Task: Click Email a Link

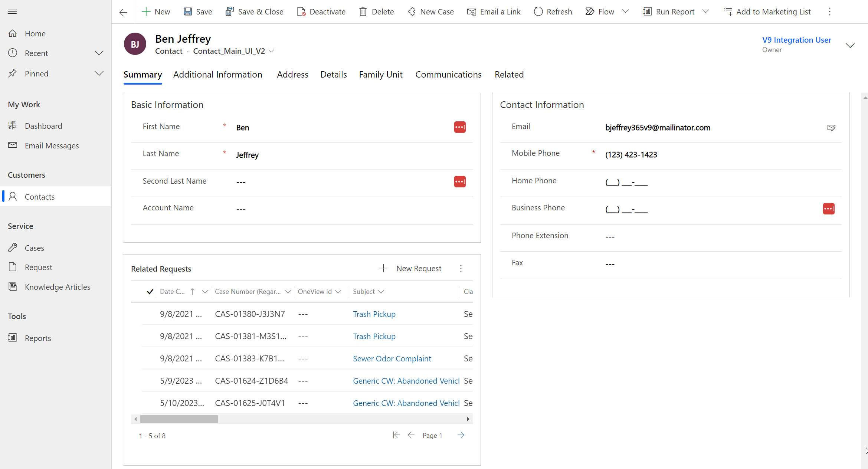Action: click(494, 12)
